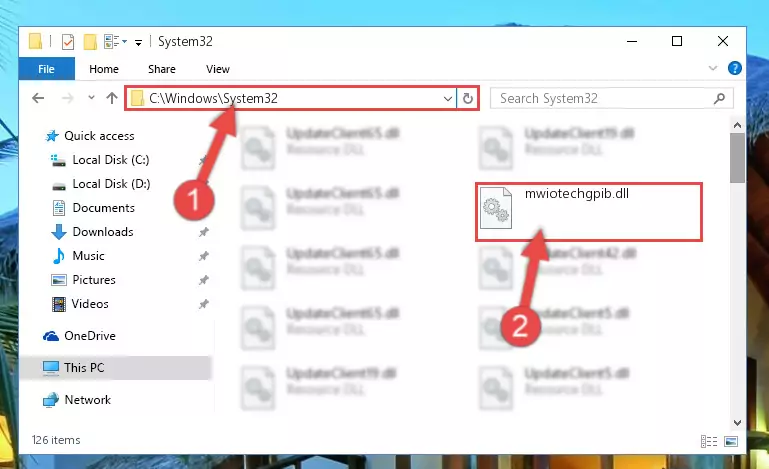
Task: Click the search magnifier icon
Action: pyautogui.click(x=719, y=99)
